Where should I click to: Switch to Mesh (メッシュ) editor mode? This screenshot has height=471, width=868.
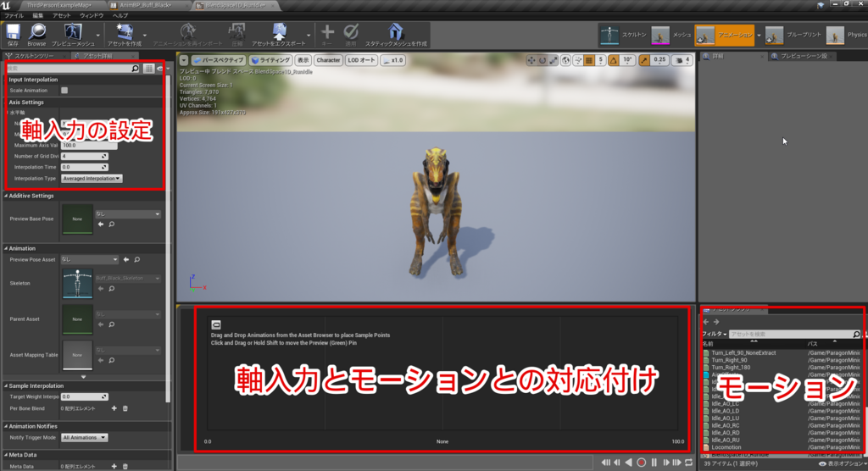click(671, 35)
